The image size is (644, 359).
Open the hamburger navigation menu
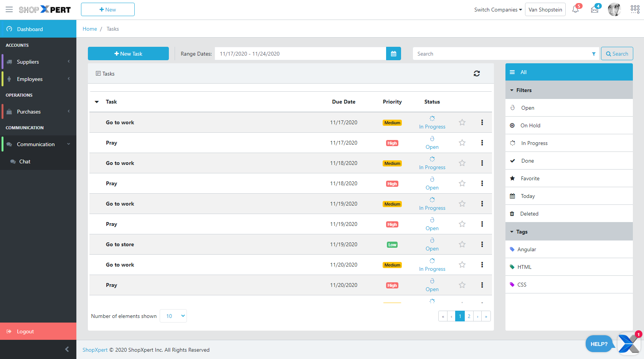pos(9,9)
